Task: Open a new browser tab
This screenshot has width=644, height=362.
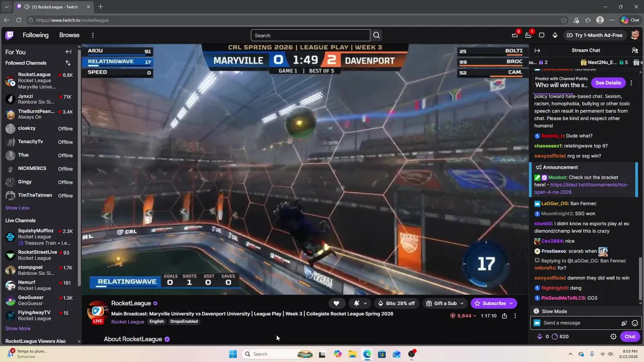Action: point(101,7)
